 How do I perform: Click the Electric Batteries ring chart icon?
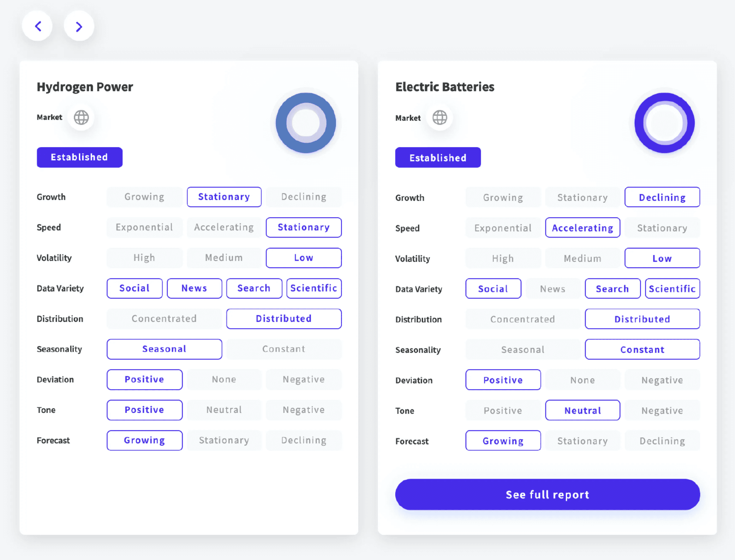[664, 123]
